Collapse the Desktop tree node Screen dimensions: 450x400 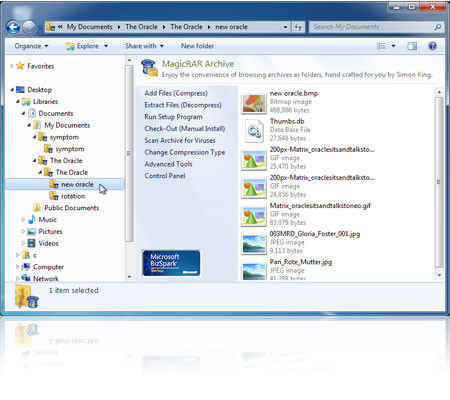point(12,90)
